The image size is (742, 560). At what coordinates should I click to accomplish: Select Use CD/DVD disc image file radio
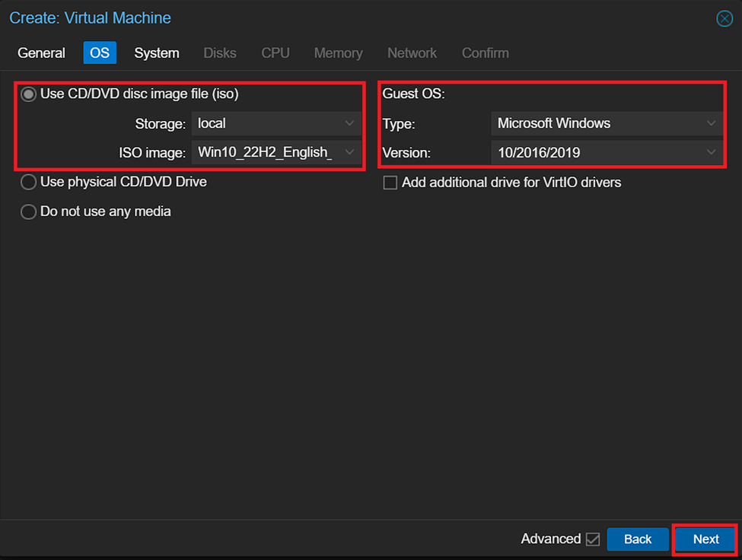tap(29, 94)
